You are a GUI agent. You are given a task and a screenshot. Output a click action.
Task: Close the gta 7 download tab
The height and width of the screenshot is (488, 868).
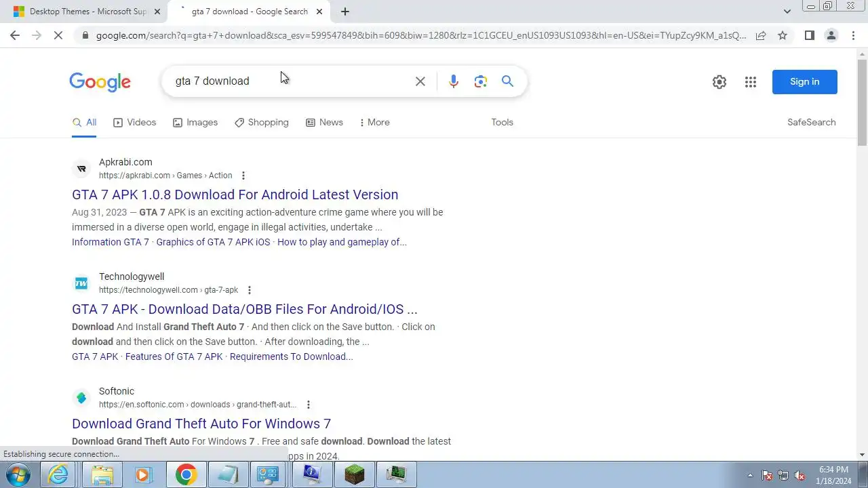[x=319, y=12]
